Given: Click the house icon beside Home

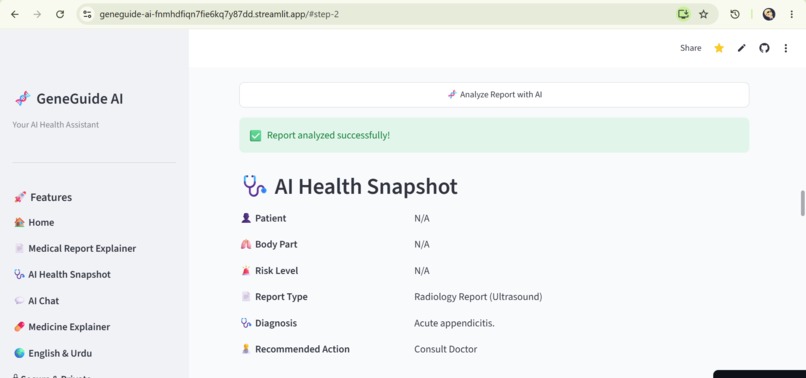Looking at the screenshot, I should [20, 222].
